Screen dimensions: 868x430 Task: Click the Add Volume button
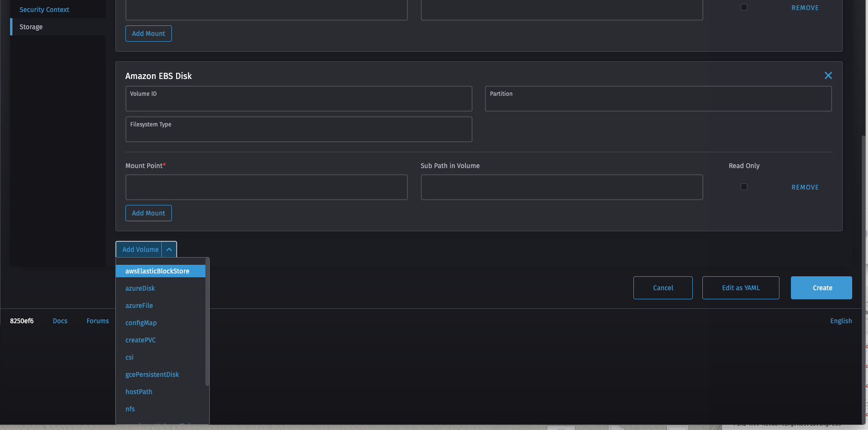(x=140, y=249)
